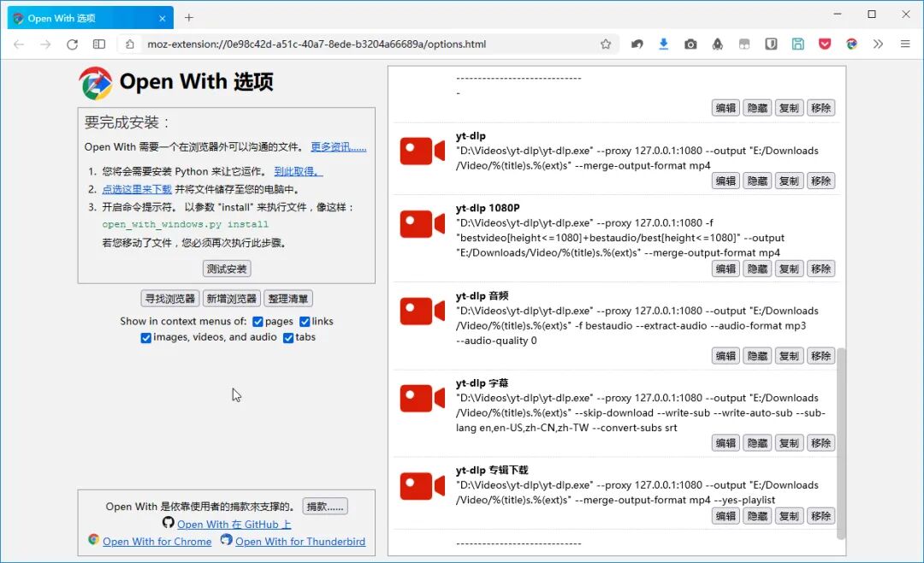Click 隐藏 for the yt-dlp entry
924x563 pixels.
tap(757, 181)
